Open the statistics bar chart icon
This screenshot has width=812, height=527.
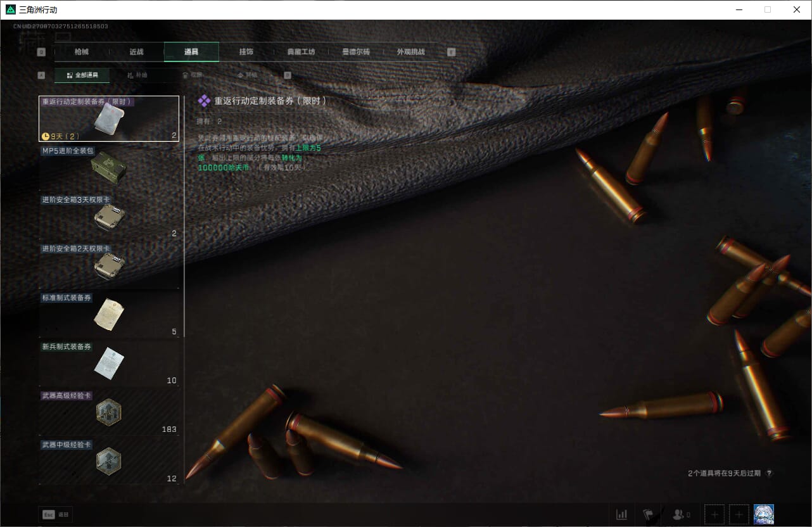622,514
